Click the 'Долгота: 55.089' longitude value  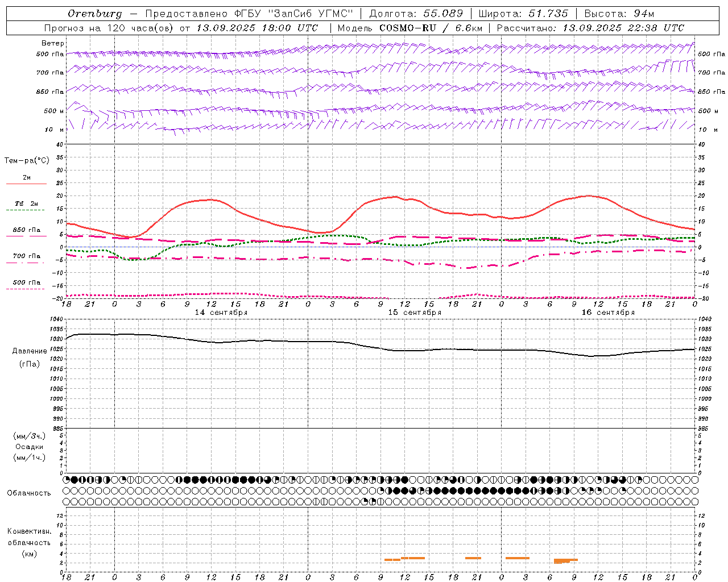click(416, 14)
